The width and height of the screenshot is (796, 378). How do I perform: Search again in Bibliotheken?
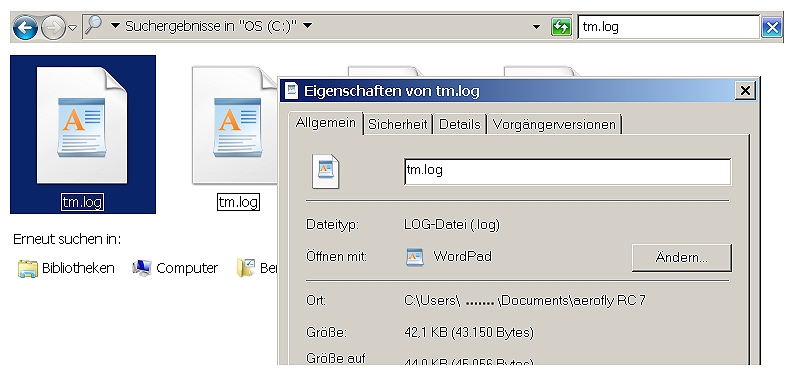66,268
